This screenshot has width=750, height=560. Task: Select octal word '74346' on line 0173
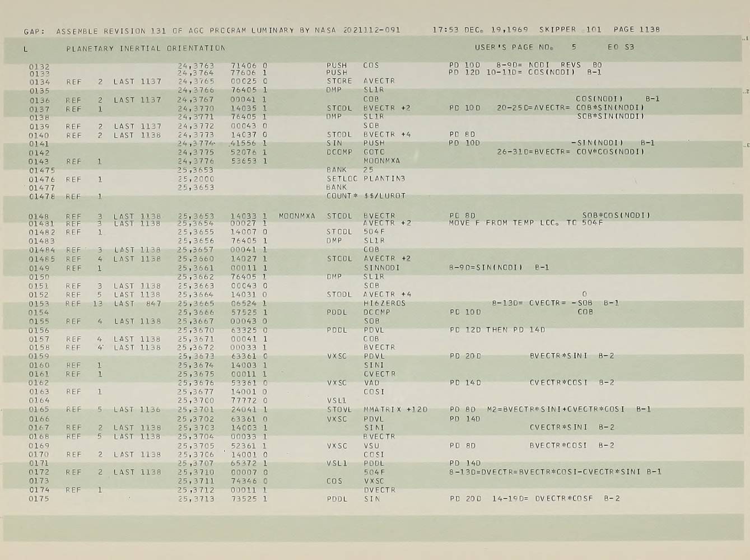244,481
